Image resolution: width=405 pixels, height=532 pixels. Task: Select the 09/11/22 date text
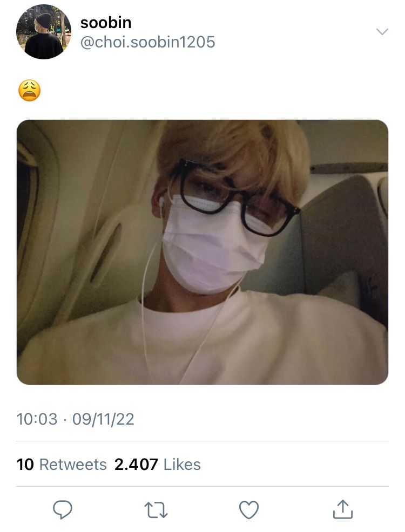pos(103,419)
